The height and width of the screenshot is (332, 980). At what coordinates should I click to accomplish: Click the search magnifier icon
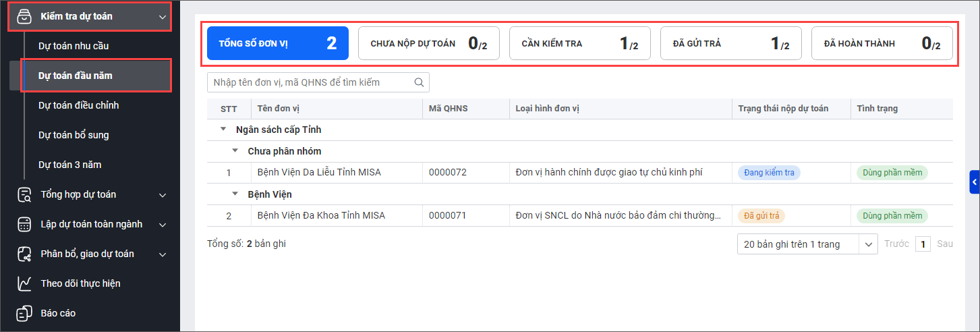click(x=419, y=82)
